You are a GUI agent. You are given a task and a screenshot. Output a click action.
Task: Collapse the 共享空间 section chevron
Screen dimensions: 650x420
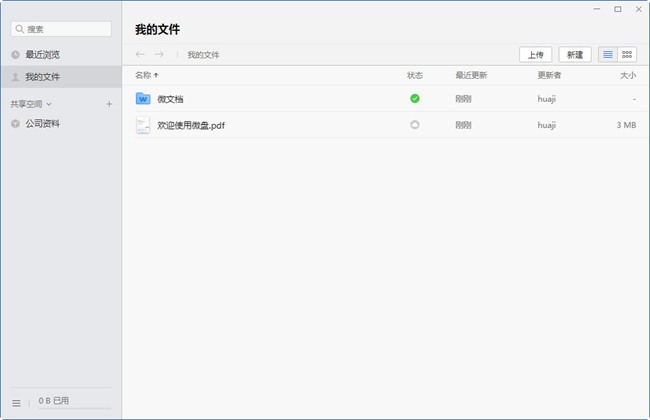click(x=49, y=104)
